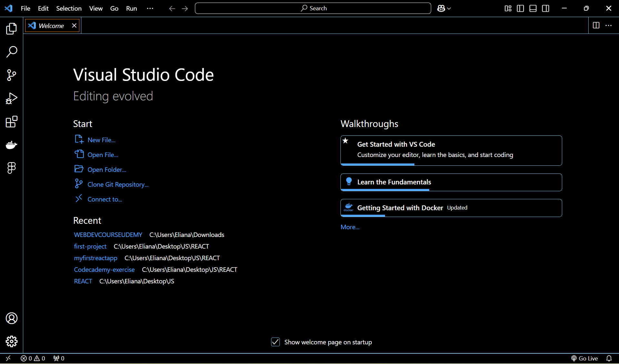Open Learn the Fundamentals walkthrough

point(451,182)
